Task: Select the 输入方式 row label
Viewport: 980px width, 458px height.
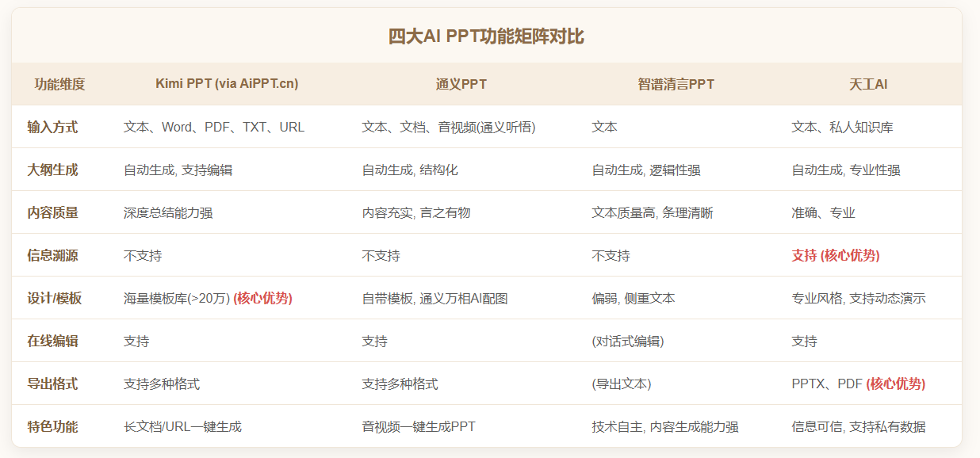Action: 52,127
